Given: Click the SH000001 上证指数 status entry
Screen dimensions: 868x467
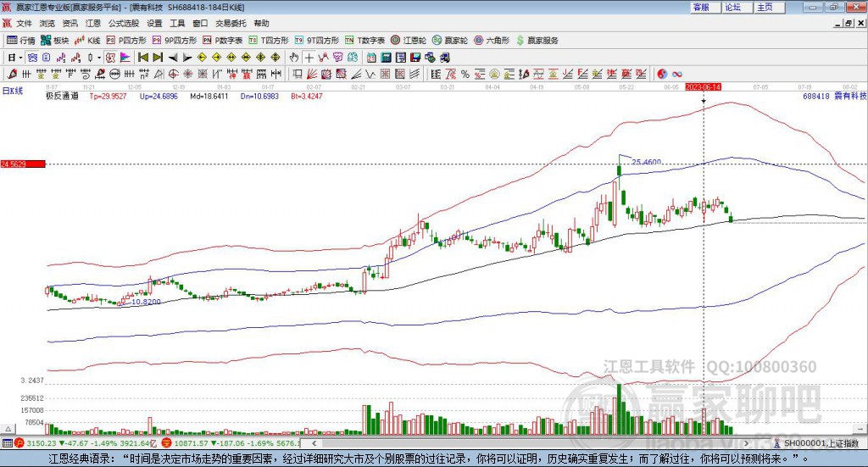Looking at the screenshot, I should pyautogui.click(x=816, y=442).
